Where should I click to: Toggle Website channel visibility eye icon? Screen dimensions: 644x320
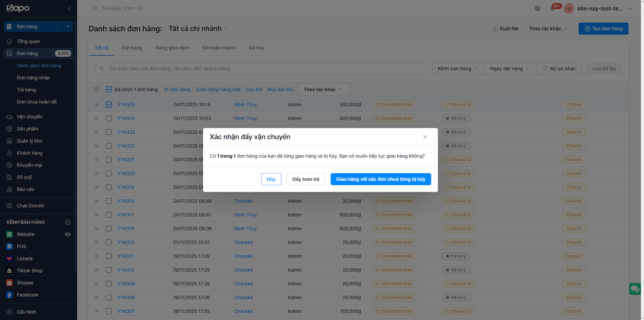[x=68, y=235]
